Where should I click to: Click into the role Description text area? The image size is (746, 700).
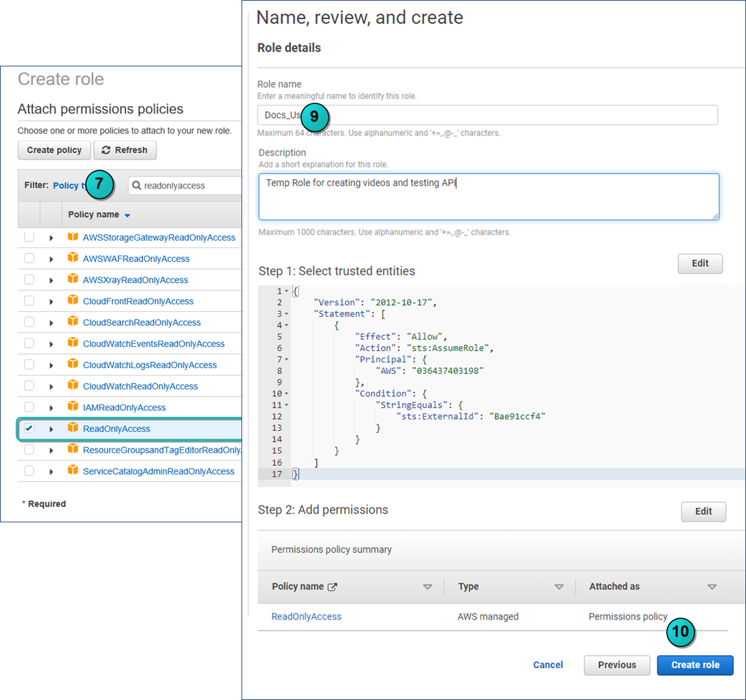click(x=488, y=197)
